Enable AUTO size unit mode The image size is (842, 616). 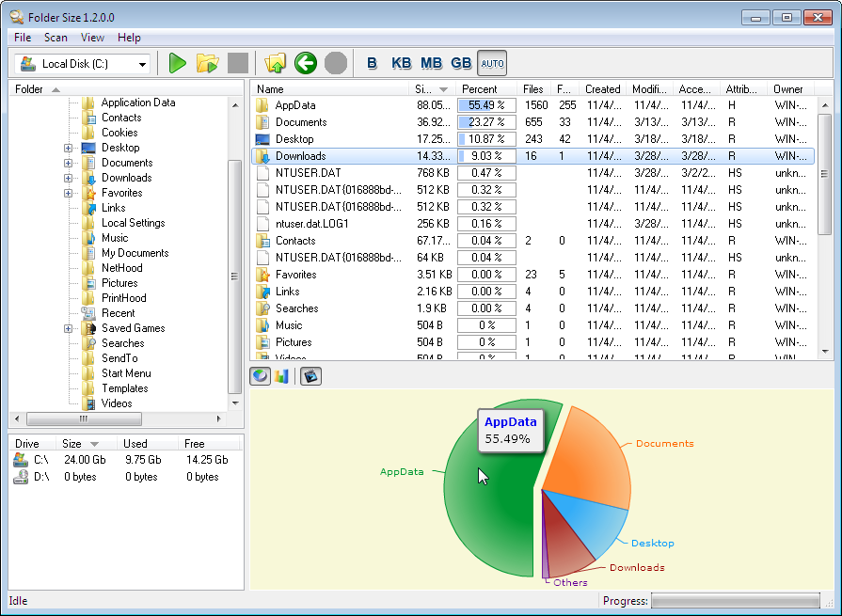[491, 63]
